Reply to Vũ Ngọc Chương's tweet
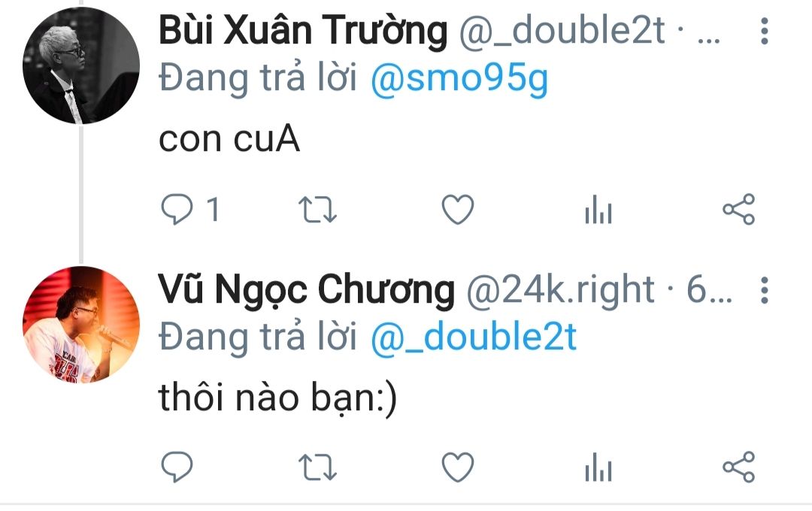This screenshot has height=511, width=812. point(177,467)
